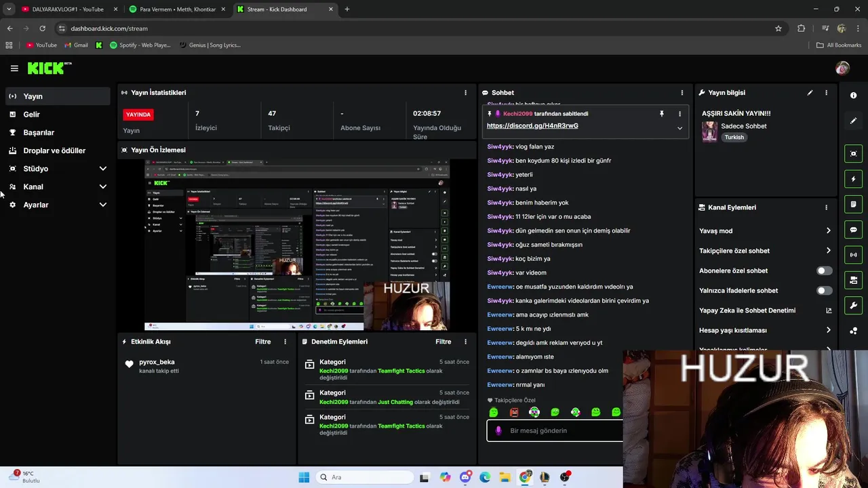
Task: Toggle the camera widget icon in right sidebar
Action: 853,280
